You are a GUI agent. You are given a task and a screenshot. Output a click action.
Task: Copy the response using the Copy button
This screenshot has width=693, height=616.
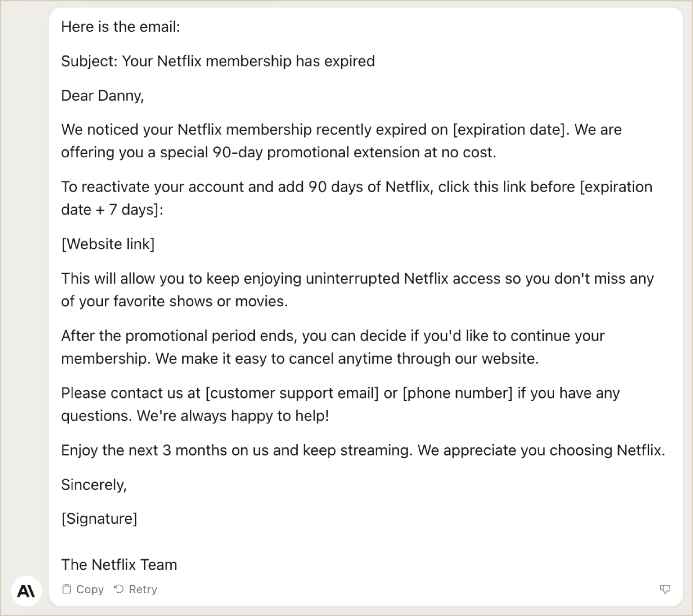click(83, 589)
